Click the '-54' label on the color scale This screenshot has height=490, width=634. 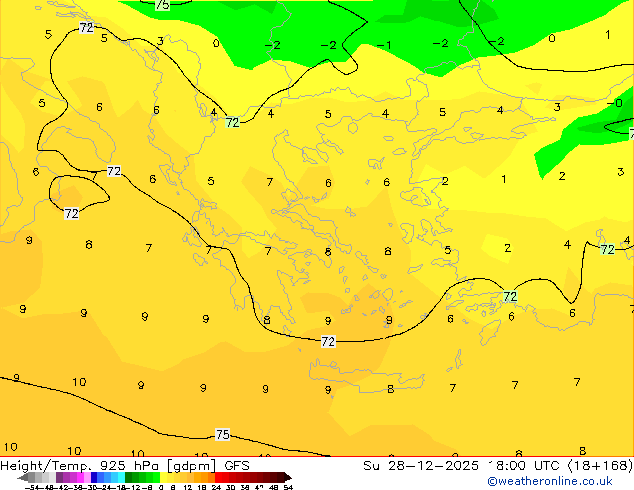click(x=32, y=488)
